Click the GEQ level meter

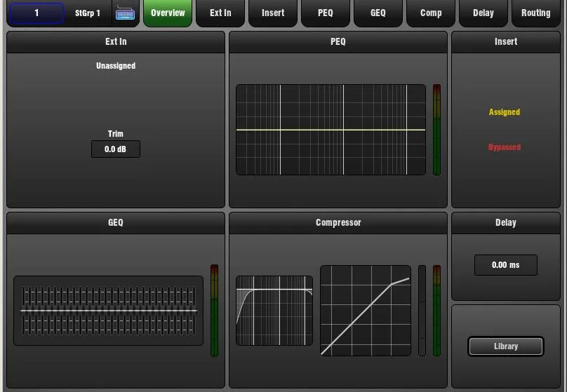click(215, 311)
